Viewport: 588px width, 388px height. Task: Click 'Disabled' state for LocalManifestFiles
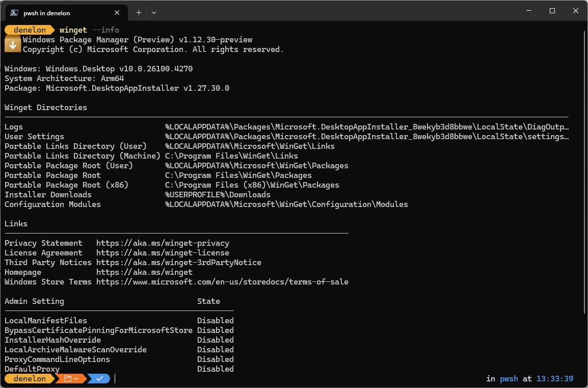tap(216, 321)
